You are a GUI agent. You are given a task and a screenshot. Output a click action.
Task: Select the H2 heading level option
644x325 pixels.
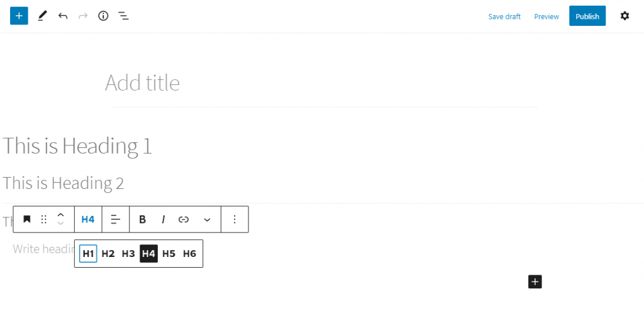point(108,254)
